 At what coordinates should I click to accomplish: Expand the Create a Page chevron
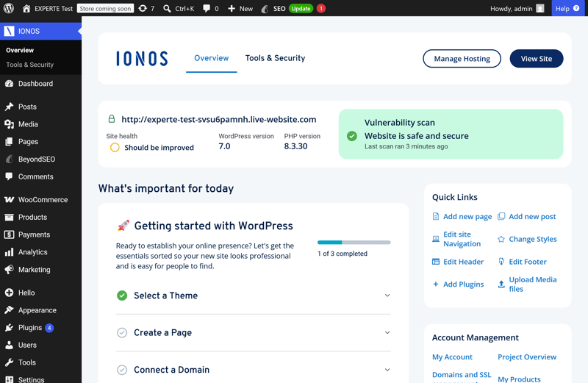(x=387, y=333)
